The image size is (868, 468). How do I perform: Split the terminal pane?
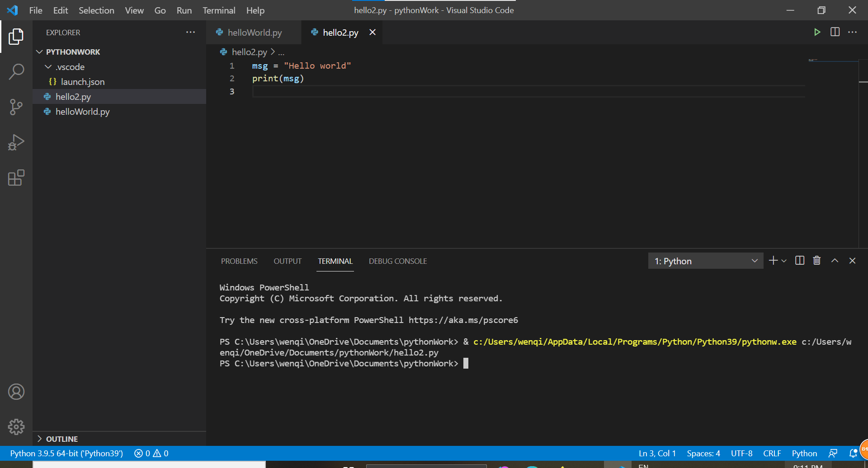pos(799,260)
